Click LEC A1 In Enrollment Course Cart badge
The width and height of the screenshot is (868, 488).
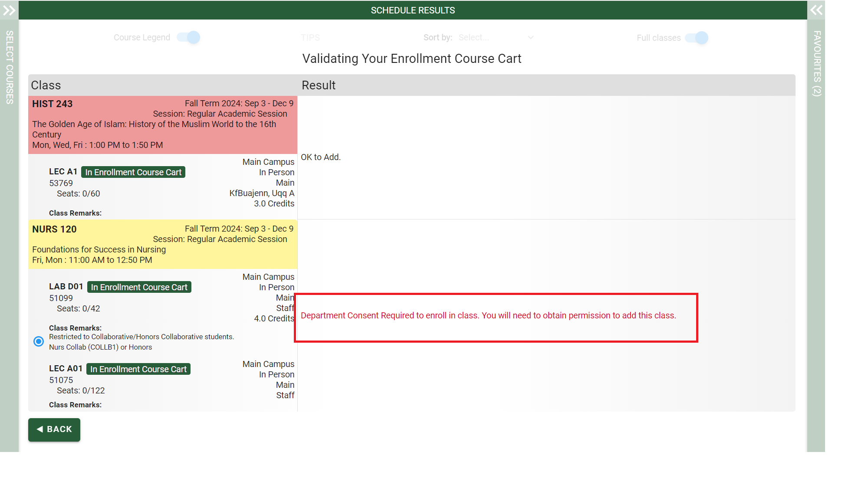click(133, 172)
